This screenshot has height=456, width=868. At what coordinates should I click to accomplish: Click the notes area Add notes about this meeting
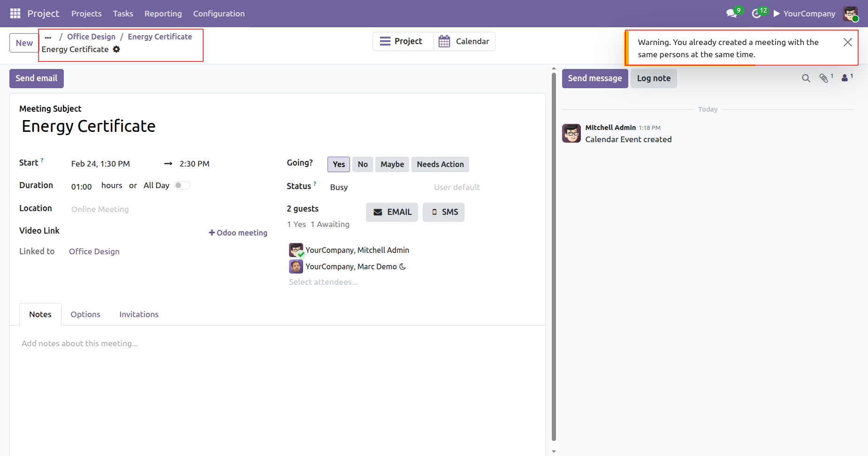[277, 343]
